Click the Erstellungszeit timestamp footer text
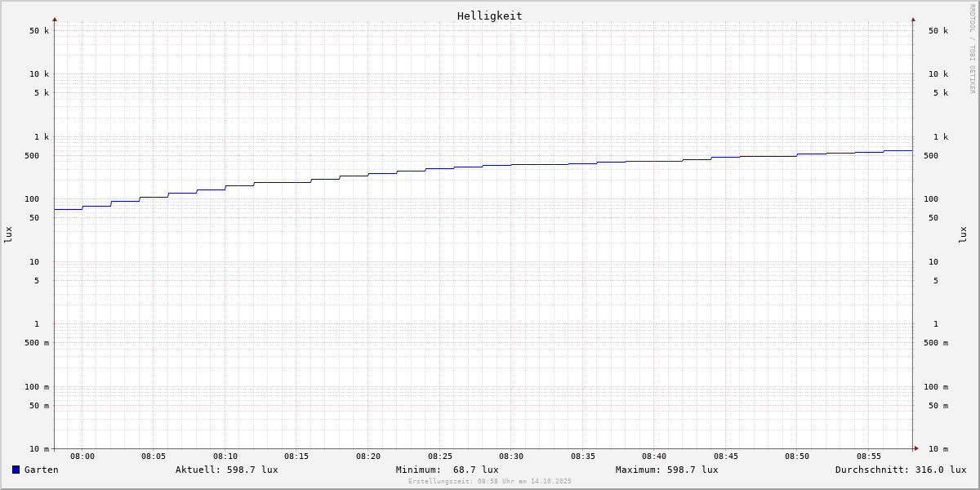This screenshot has height=490, width=980. (x=490, y=481)
